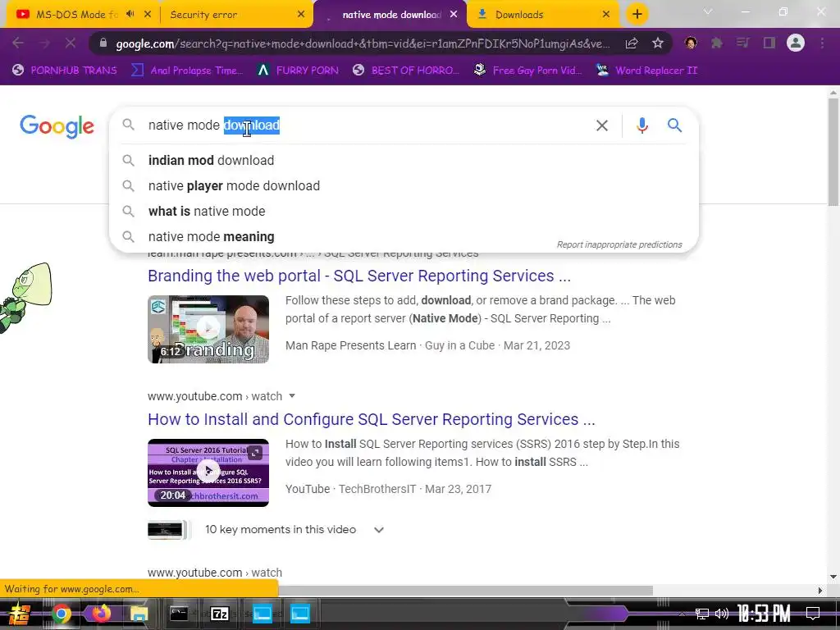The width and height of the screenshot is (840, 630).
Task: Open the network tray icon
Action: click(x=702, y=614)
